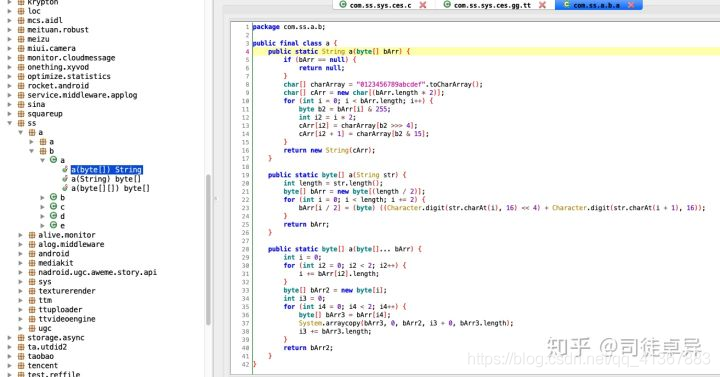Click line 4 in the code gutter
Image resolution: width=720 pixels, height=377 pixels.
247,51
